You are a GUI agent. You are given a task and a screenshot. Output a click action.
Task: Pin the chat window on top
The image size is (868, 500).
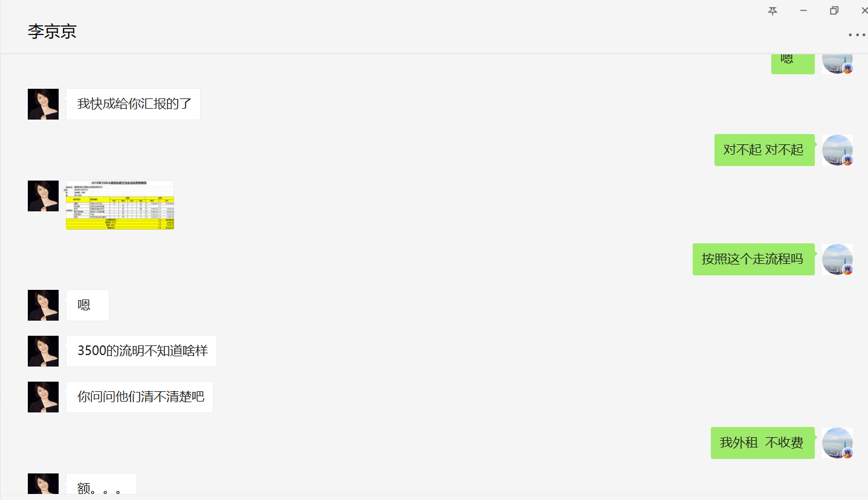(x=772, y=11)
